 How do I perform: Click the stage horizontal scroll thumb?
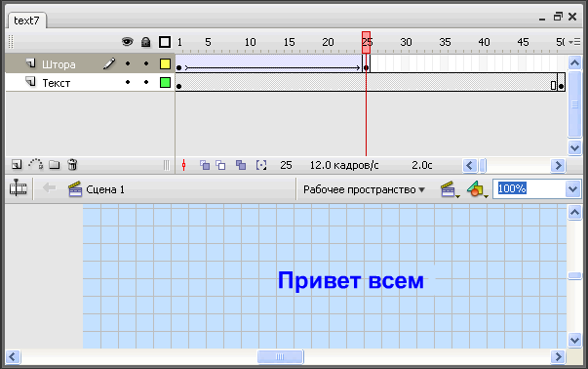280,356
